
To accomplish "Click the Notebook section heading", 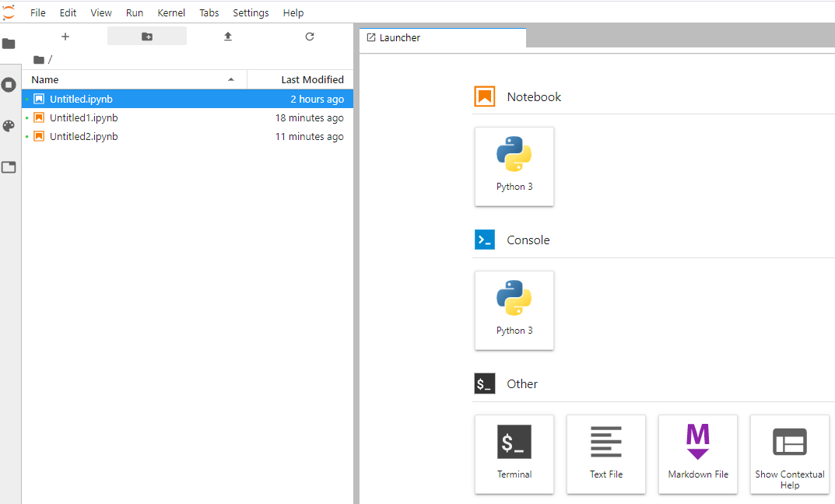I will 534,97.
